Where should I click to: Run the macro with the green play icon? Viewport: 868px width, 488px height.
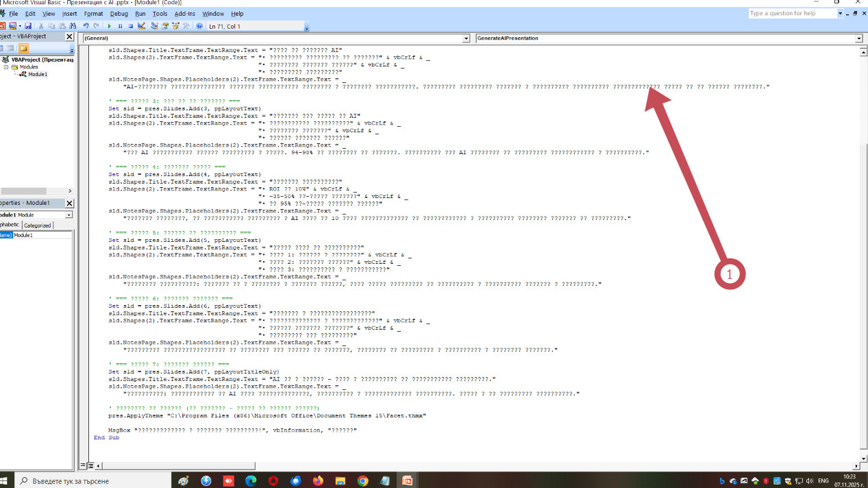[110, 26]
